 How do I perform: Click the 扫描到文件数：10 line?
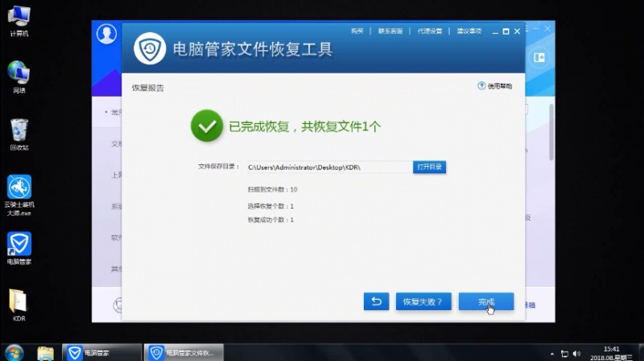click(x=272, y=189)
